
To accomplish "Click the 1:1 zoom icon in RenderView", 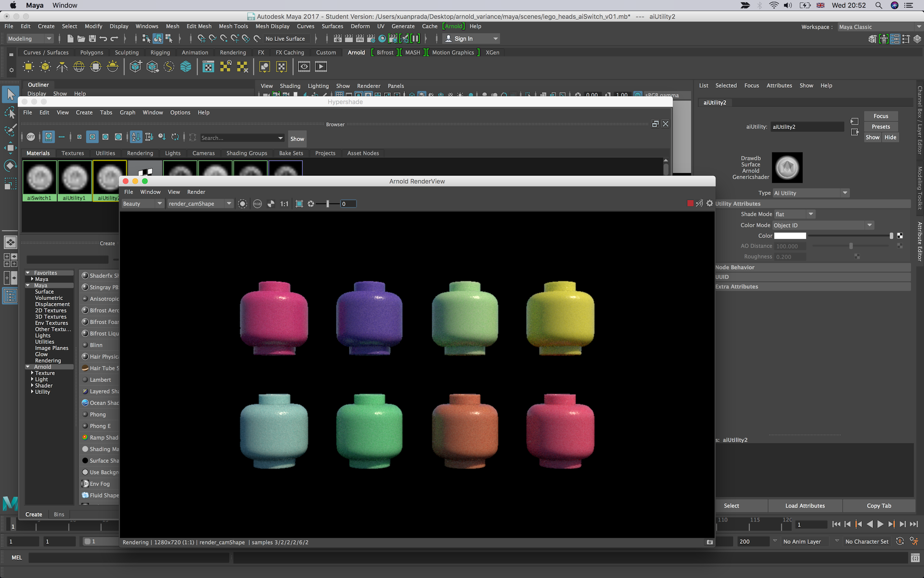I will click(284, 204).
